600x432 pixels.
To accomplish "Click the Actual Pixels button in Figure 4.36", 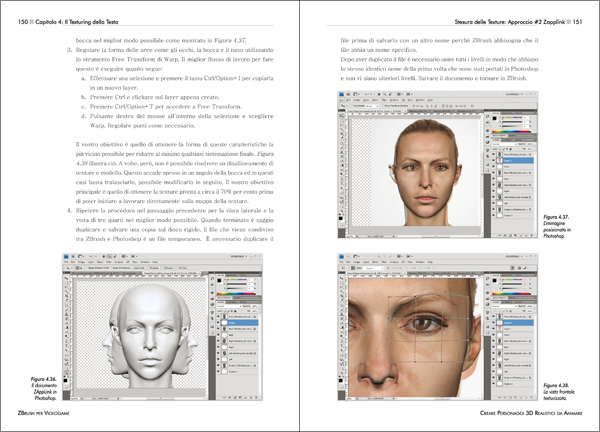I will (139, 268).
